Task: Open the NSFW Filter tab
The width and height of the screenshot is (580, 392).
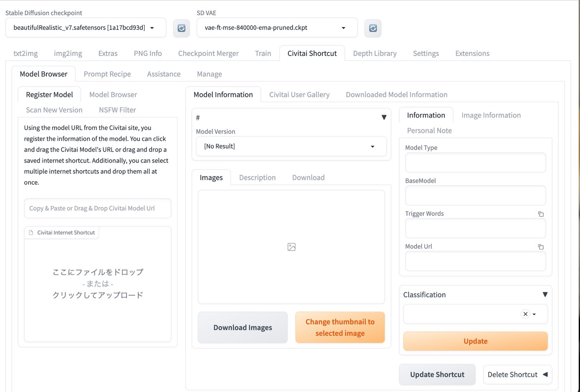Action: [117, 110]
